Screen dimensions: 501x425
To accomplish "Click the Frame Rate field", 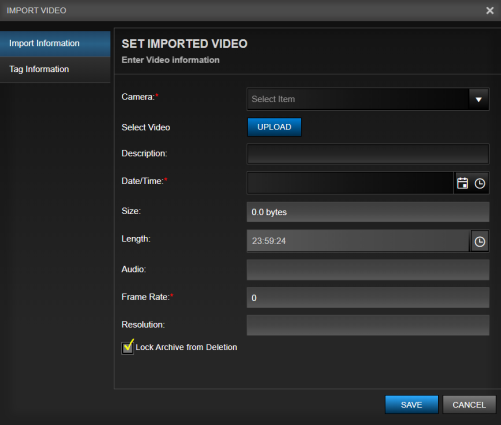I will (x=368, y=298).
